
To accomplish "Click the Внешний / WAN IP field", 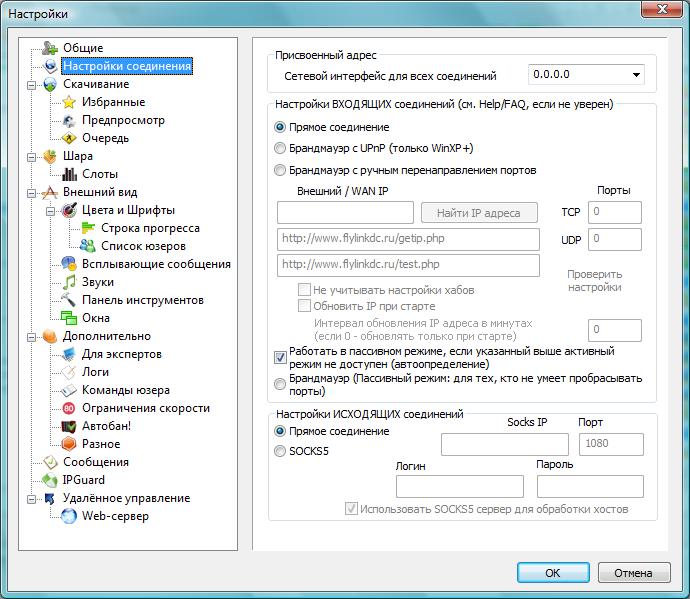I will pos(345,212).
